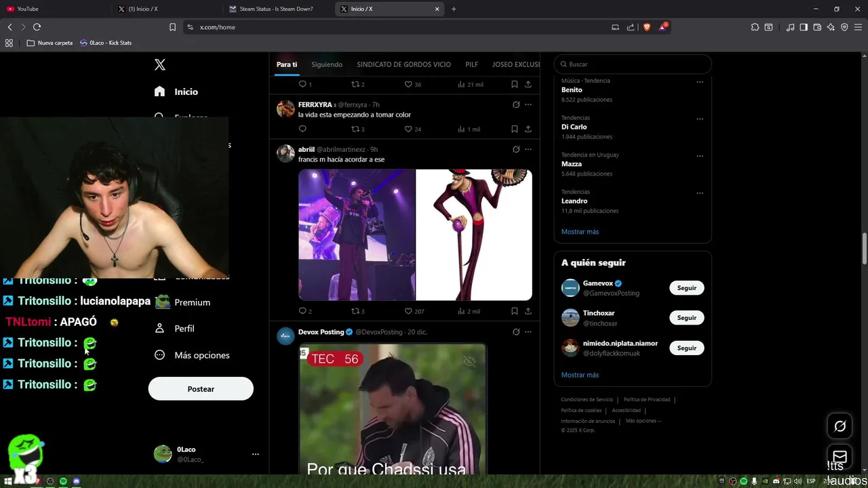The height and width of the screenshot is (488, 868).
Task: Select Para ti timeline tab
Action: (287, 64)
